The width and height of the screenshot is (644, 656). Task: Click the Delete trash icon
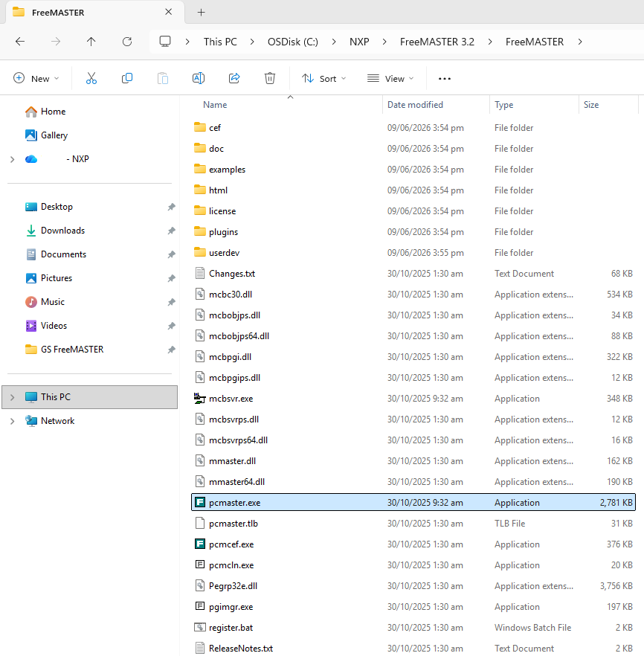(x=270, y=78)
